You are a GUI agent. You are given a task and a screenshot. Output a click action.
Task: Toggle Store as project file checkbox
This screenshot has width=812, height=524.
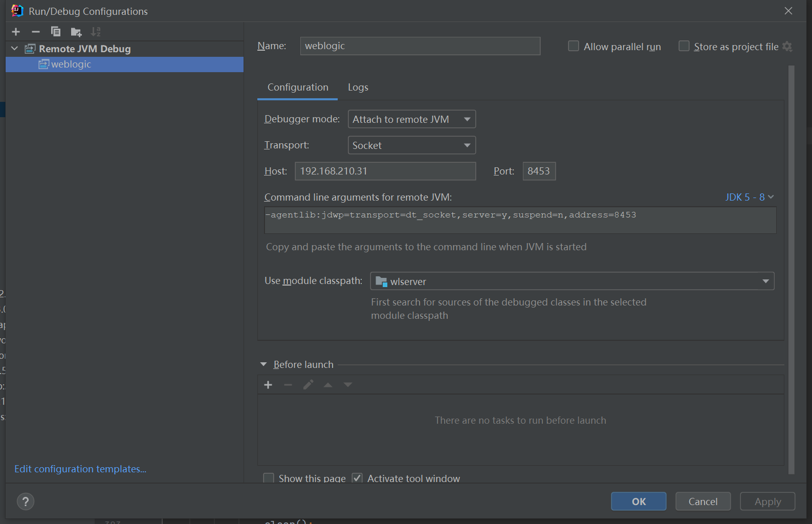(684, 47)
